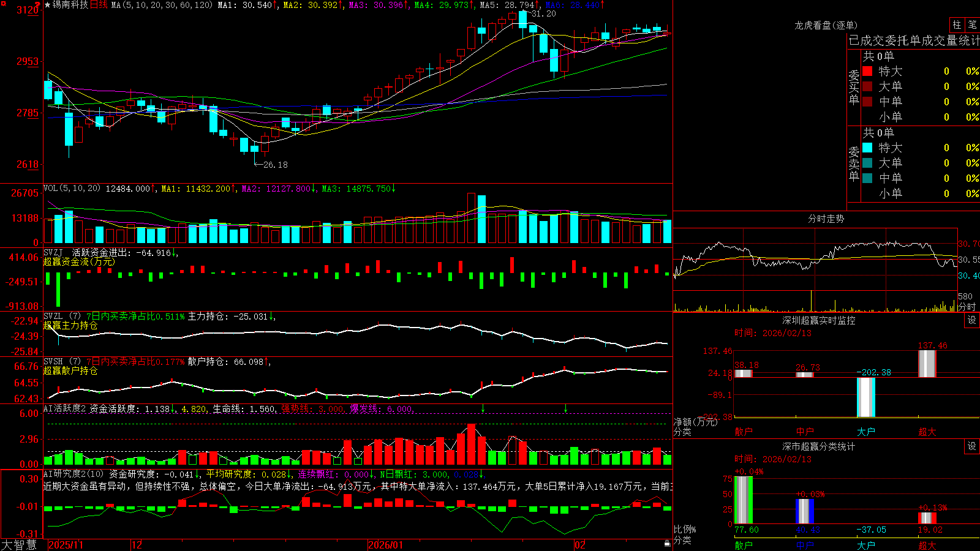Click the 超大 bar labeled 137.46 in 实时监控
The width and height of the screenshot is (980, 551).
pyautogui.click(x=927, y=364)
